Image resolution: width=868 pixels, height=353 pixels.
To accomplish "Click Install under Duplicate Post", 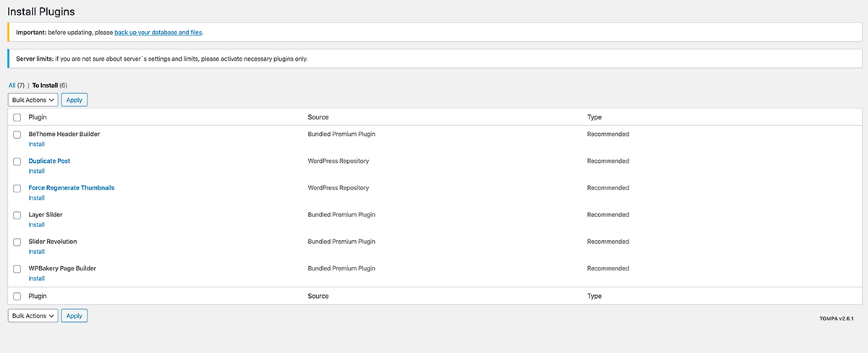I will tap(36, 171).
